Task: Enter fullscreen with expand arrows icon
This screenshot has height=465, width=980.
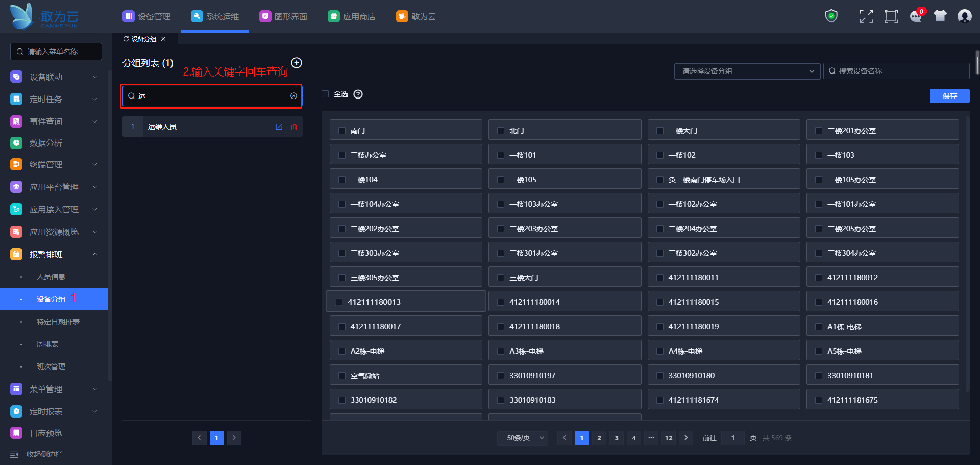Action: pos(866,16)
